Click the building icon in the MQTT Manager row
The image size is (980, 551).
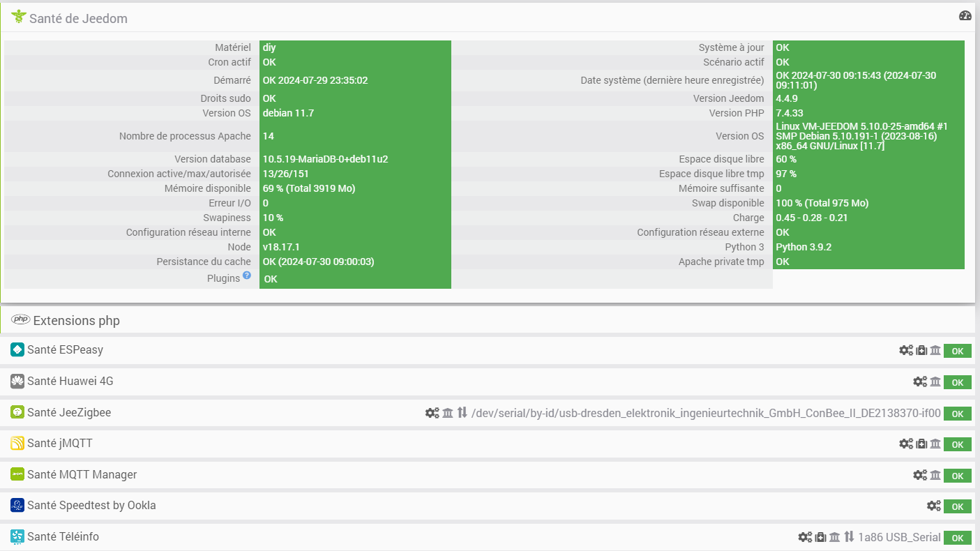[x=935, y=475]
